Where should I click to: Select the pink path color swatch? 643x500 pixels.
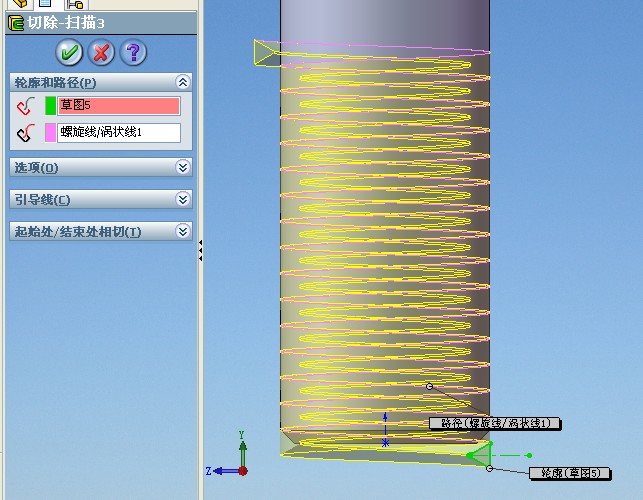(x=50, y=133)
